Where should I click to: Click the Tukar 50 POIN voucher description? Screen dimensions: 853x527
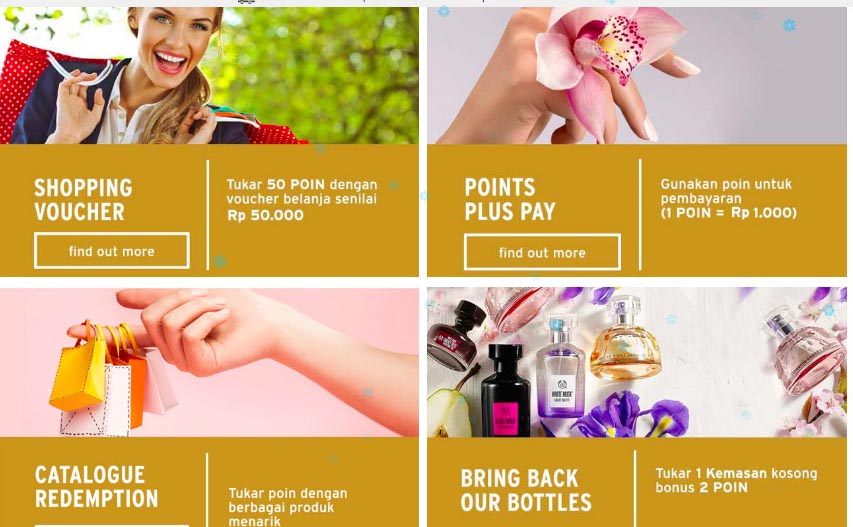tap(302, 200)
